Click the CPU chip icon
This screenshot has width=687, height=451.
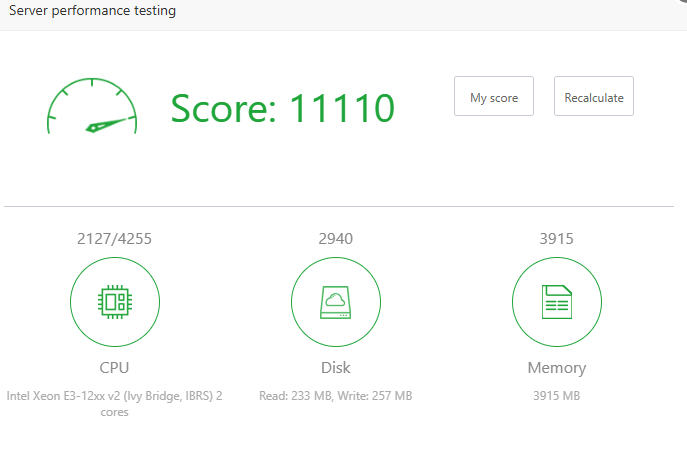(114, 302)
